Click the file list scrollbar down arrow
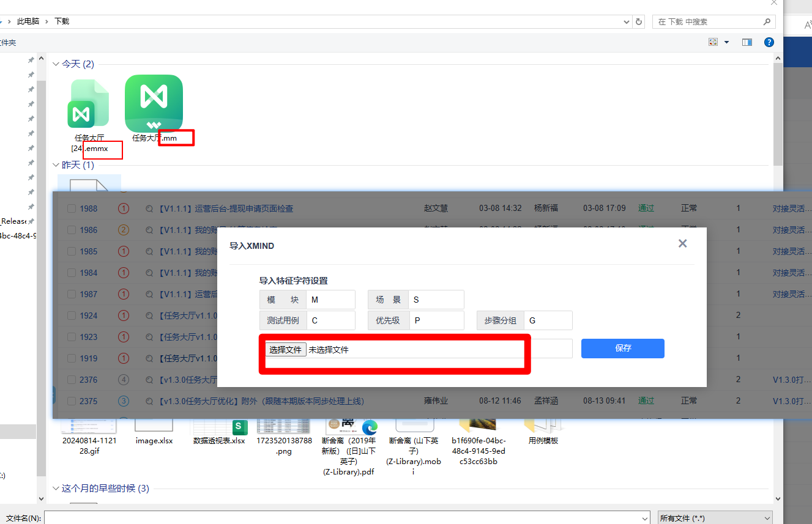The height and width of the screenshot is (524, 812). (778, 499)
